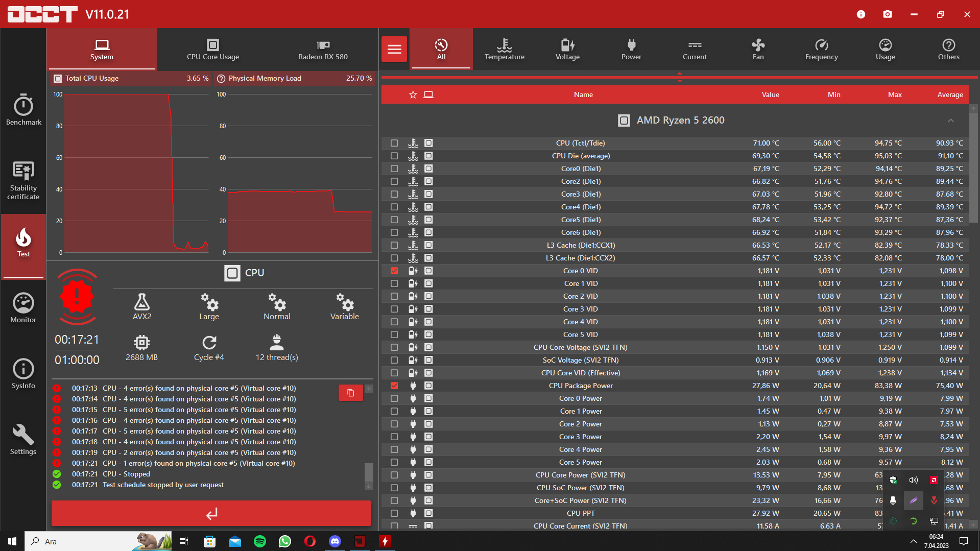Click the about info icon in the title bar
The width and height of the screenshot is (980, 551).
tap(861, 14)
